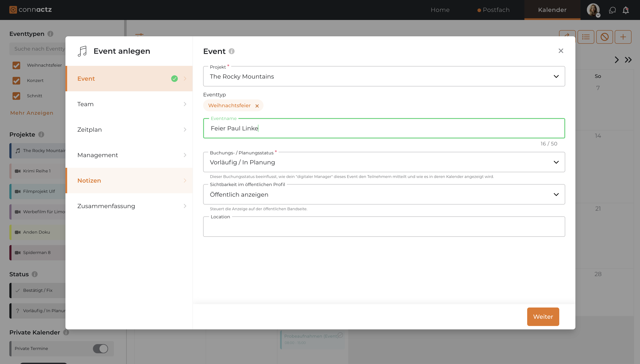Expand the Buchungs- / Planungsstatus dropdown
This screenshot has height=364, width=640.
click(x=384, y=162)
